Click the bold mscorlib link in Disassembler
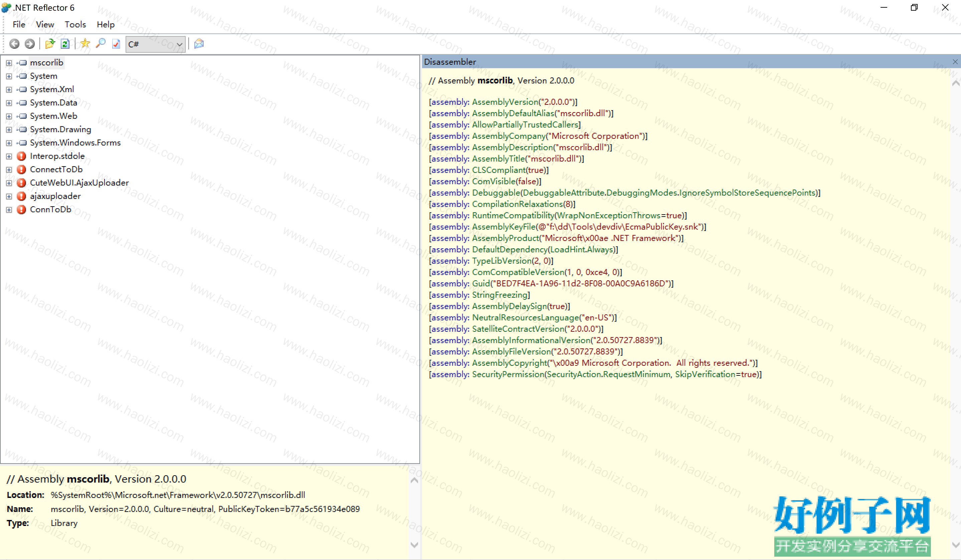 [495, 80]
